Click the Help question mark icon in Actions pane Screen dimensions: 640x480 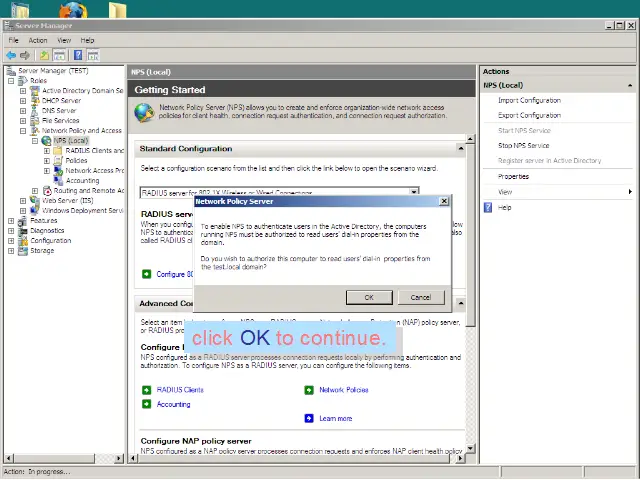tap(488, 207)
